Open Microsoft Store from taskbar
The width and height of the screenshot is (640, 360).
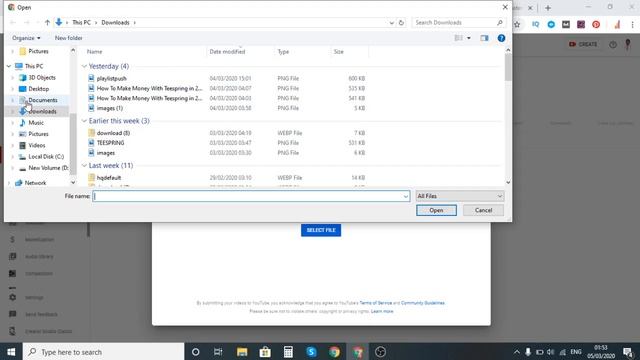(x=265, y=352)
